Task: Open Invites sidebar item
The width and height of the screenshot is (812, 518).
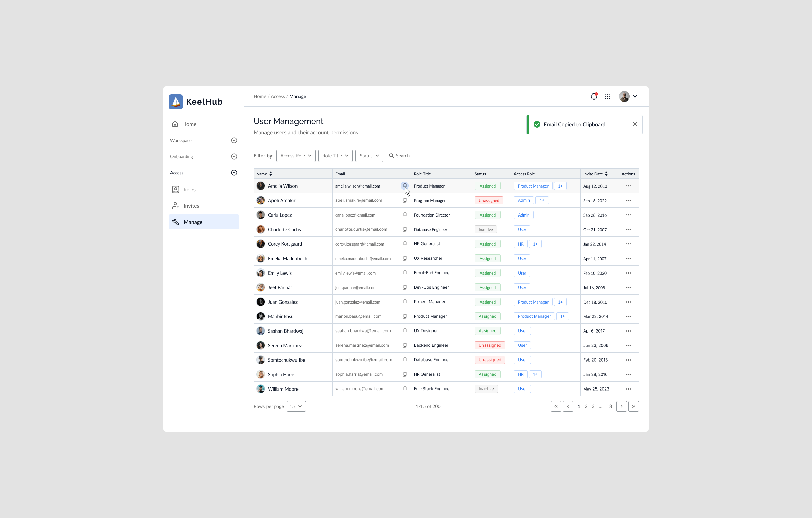Action: click(191, 206)
